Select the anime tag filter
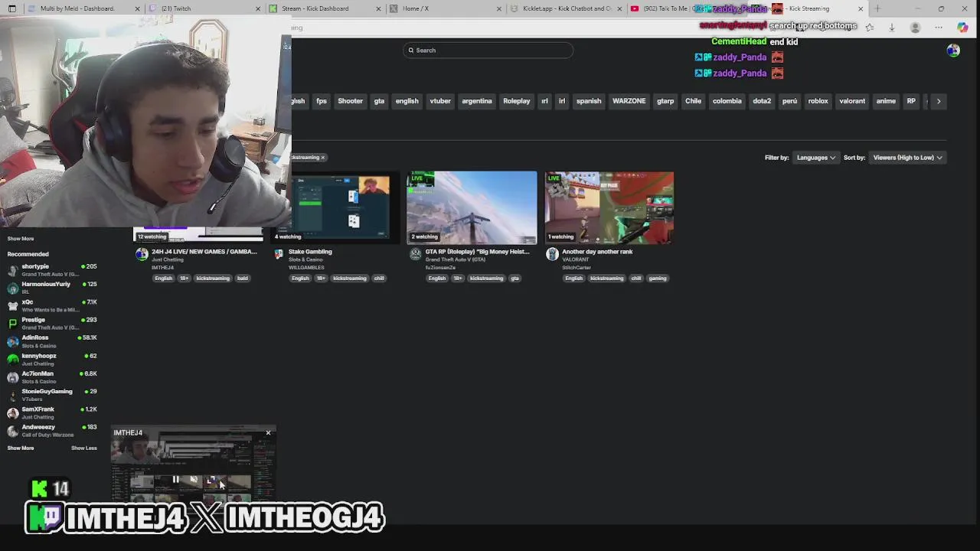 point(886,101)
